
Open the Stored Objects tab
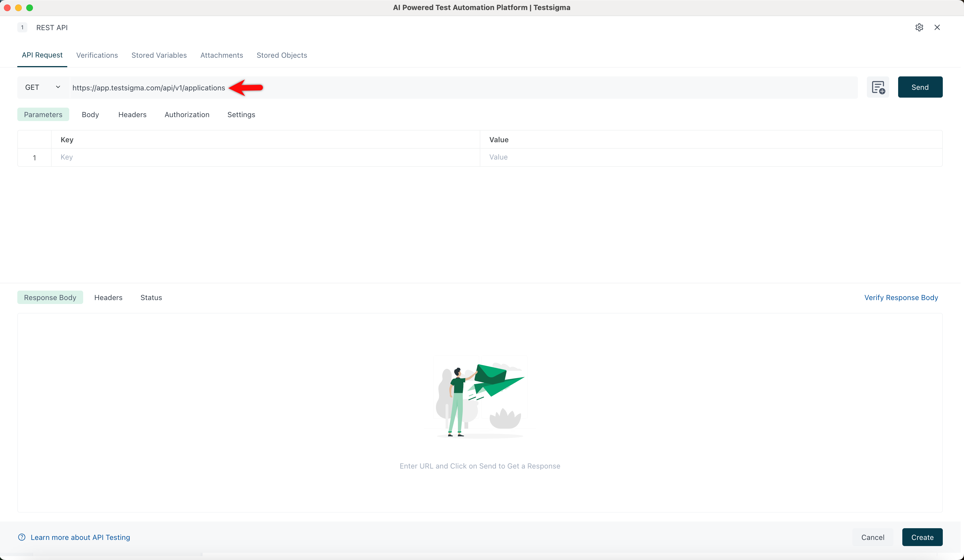click(x=282, y=55)
